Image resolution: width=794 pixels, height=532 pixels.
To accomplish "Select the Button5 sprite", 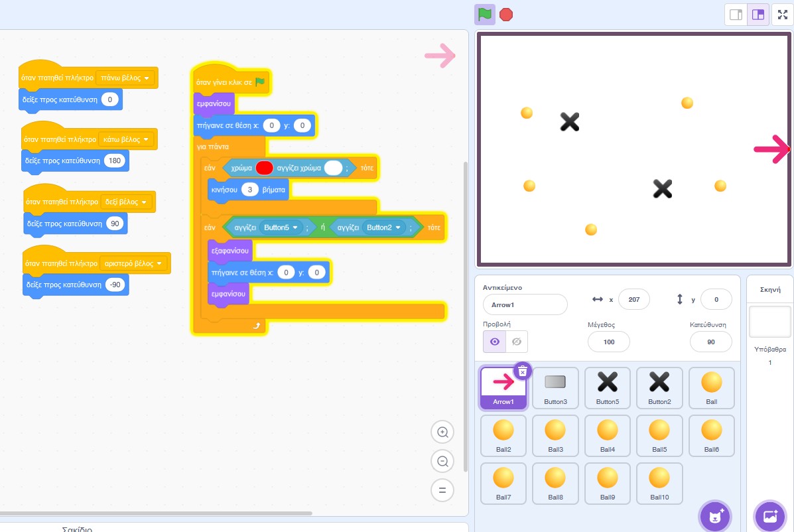I will (x=608, y=388).
